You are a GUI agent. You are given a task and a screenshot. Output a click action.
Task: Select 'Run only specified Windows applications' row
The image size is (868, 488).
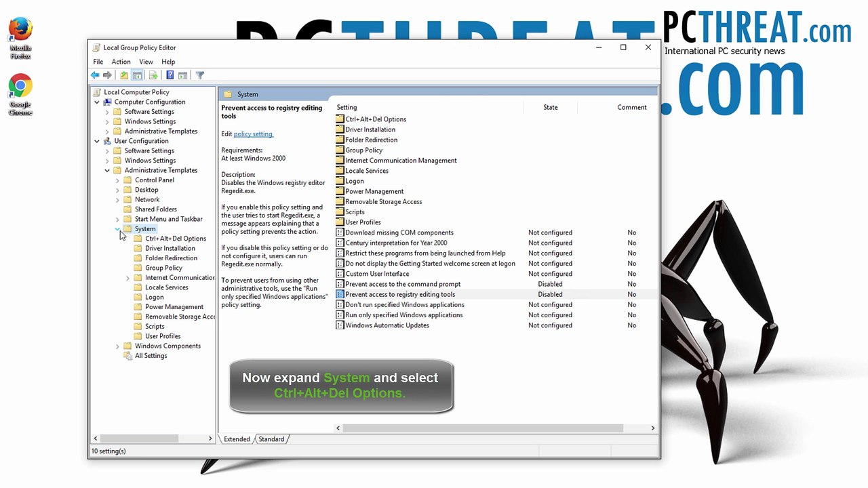pos(496,315)
